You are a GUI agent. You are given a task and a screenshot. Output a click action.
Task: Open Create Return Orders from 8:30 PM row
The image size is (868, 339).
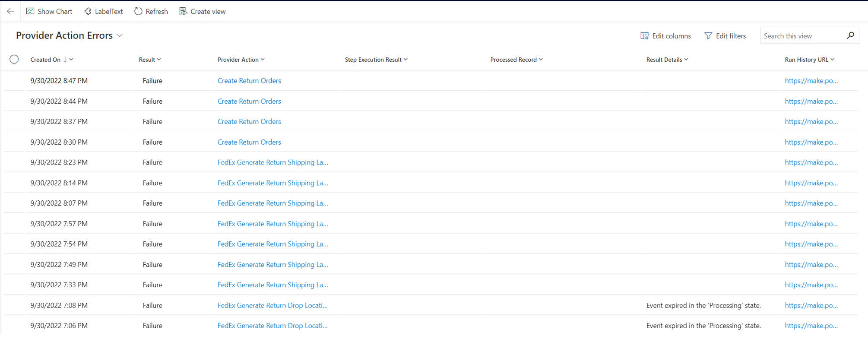pos(249,142)
